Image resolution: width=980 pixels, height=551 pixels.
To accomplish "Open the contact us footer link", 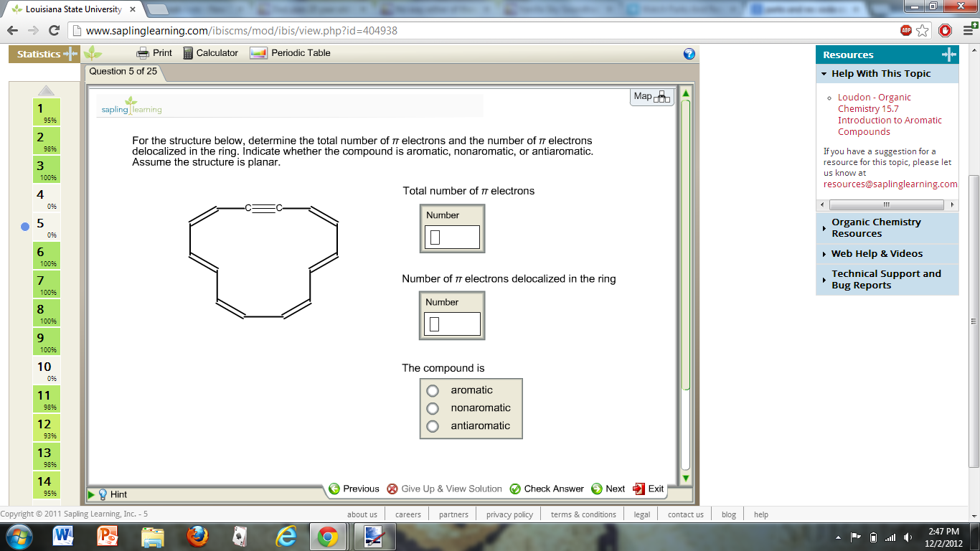I will click(x=686, y=514).
